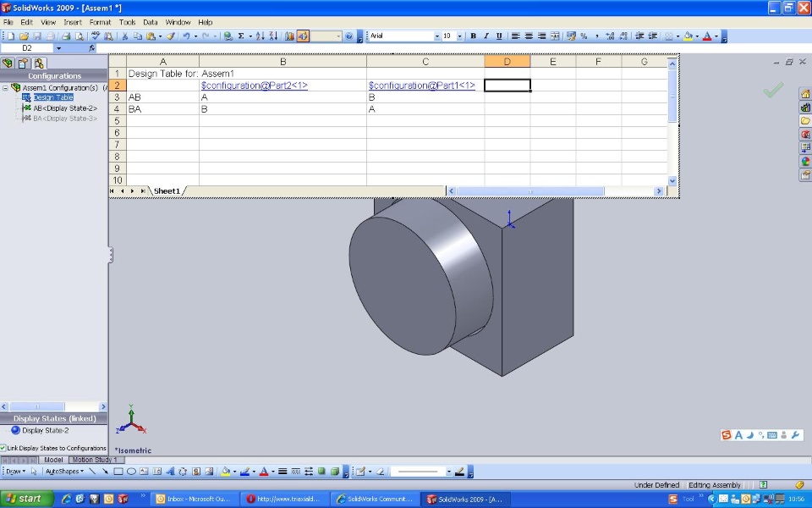This screenshot has width=812, height=508.
Task: Toggle the Drawing toolbar button
Action: pyautogui.click(x=303, y=36)
